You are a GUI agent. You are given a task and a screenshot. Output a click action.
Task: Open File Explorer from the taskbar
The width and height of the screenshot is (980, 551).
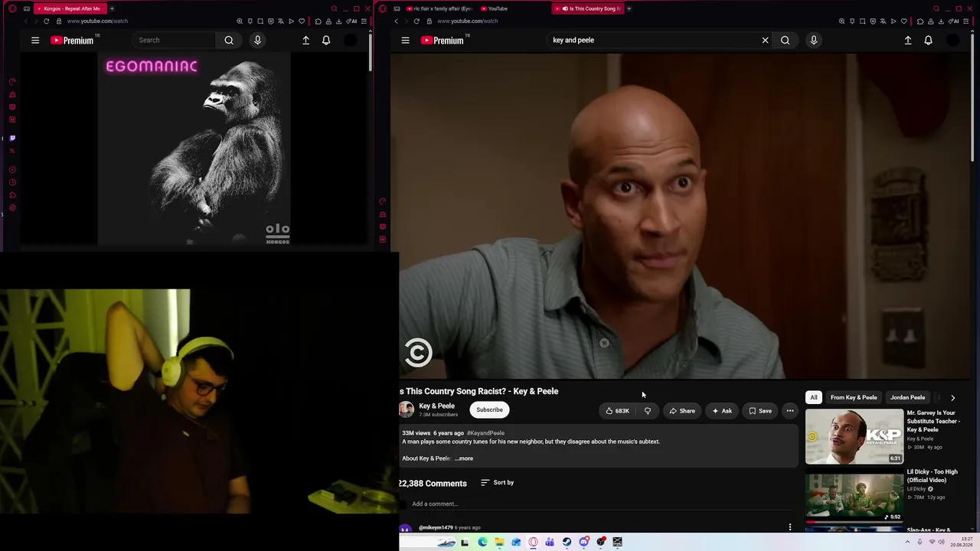(x=499, y=542)
